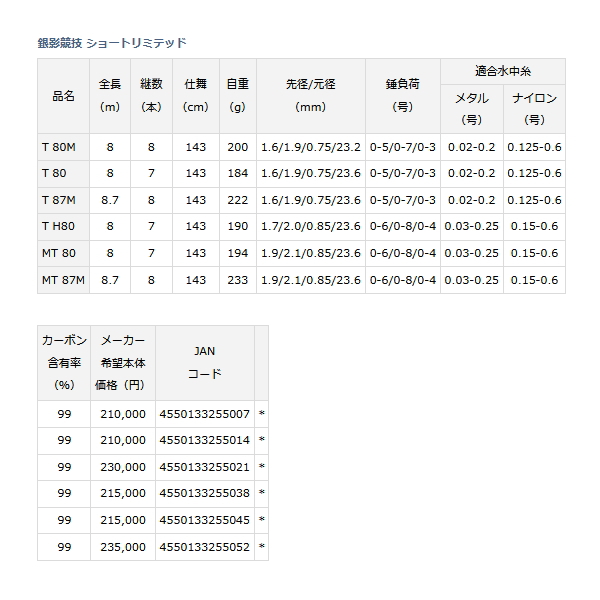Click 0-6/0-8/0-4 load in T H80 row
600x600 pixels.
point(403,227)
